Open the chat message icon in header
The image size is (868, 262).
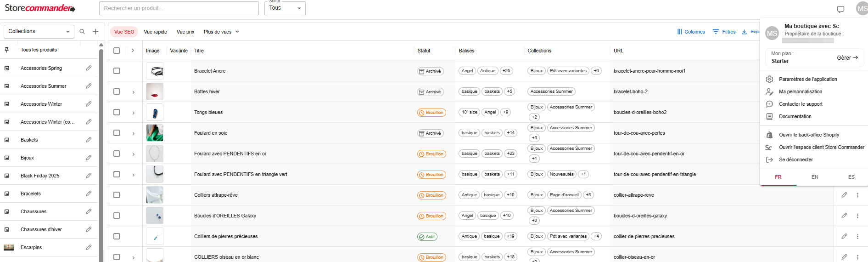pyautogui.click(x=840, y=9)
